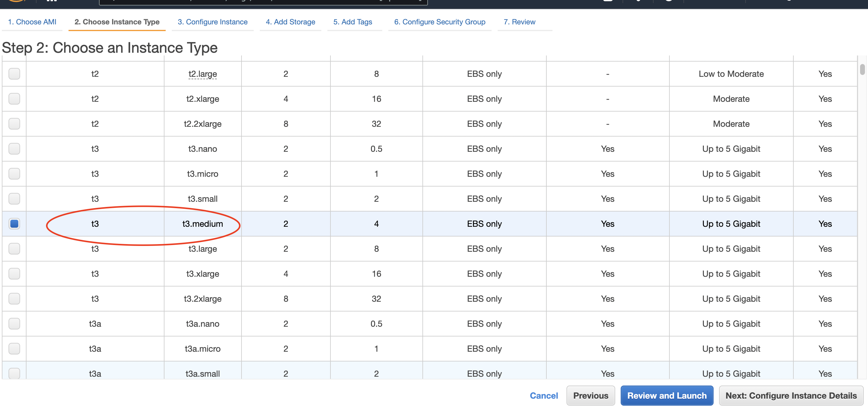
Task: Open the t2.large instance type tooltip link
Action: point(202,74)
